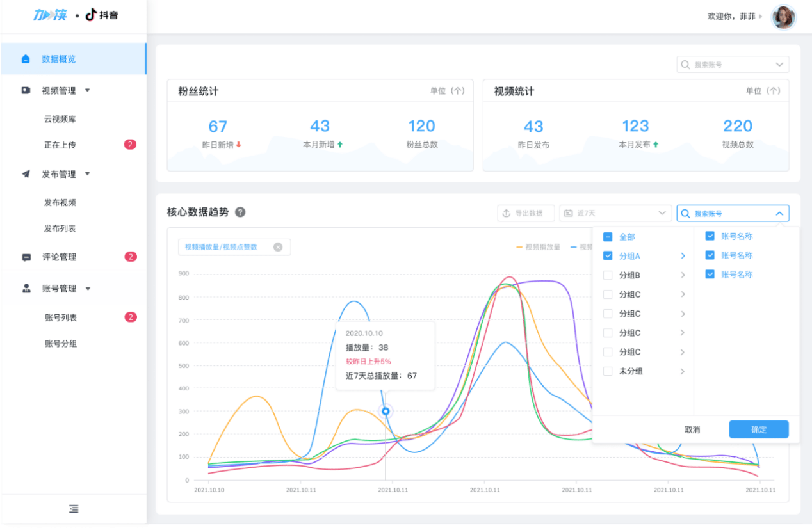Click the video camera icon beside 视频管理
Viewport: 812px width, 528px height.
[26, 91]
